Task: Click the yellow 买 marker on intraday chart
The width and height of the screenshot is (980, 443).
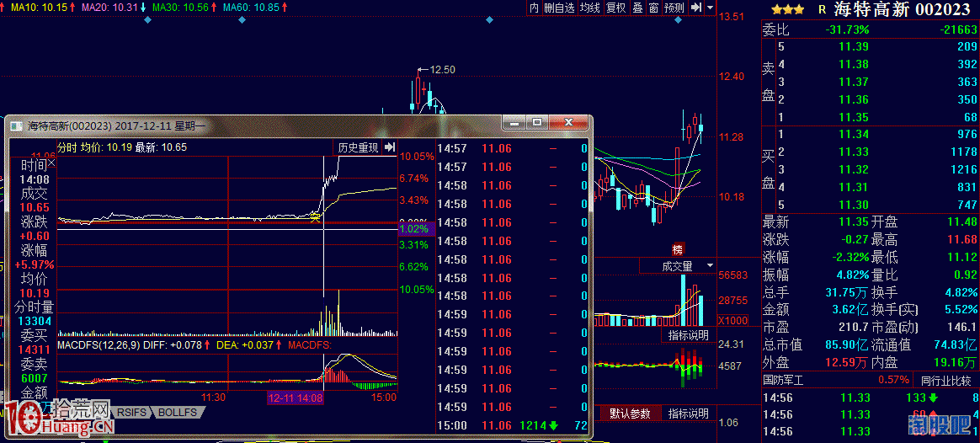Action: (x=316, y=216)
